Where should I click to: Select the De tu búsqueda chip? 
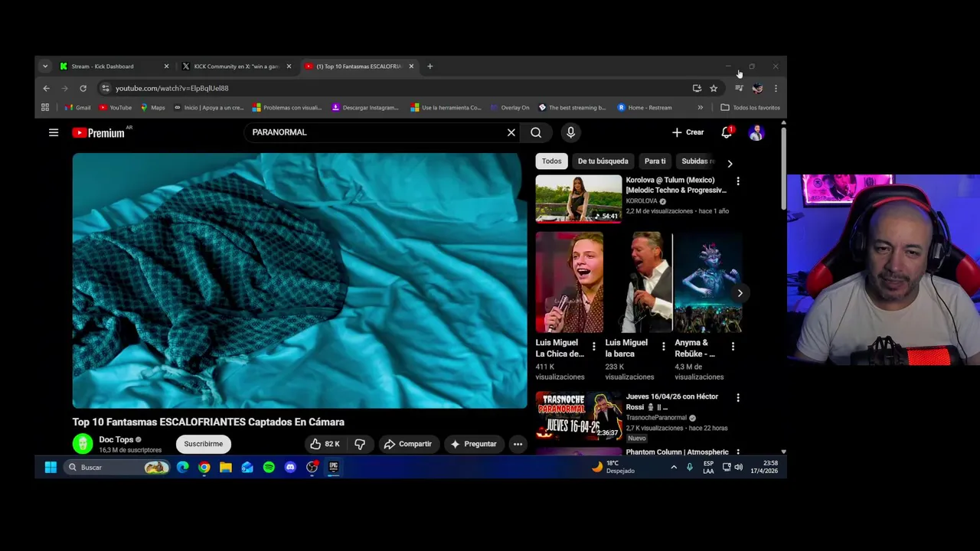603,161
